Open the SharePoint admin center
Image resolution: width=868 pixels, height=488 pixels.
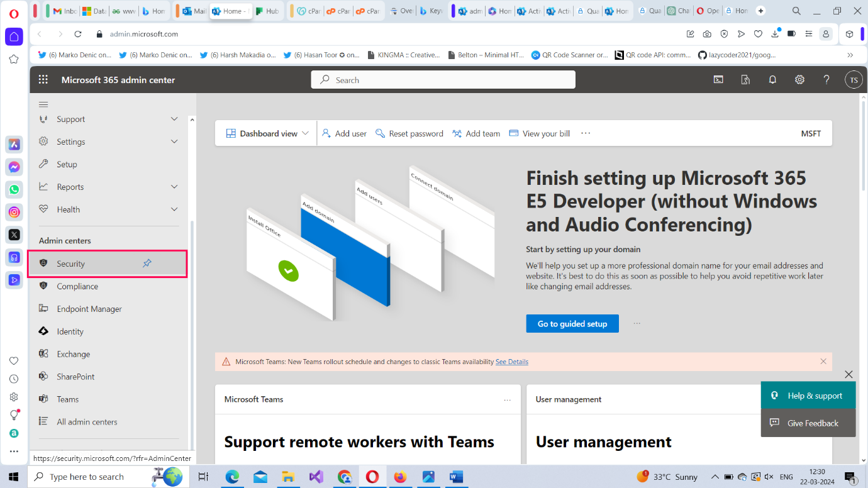(75, 377)
